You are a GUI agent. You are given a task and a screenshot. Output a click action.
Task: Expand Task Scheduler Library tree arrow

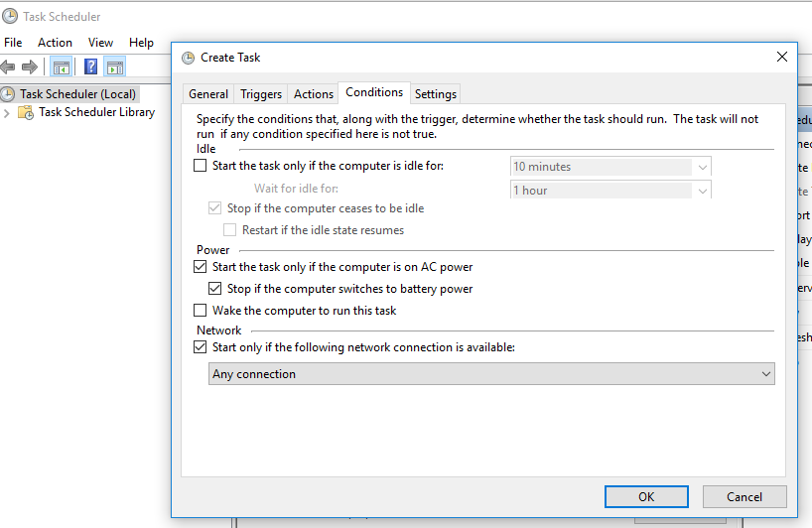[7, 113]
